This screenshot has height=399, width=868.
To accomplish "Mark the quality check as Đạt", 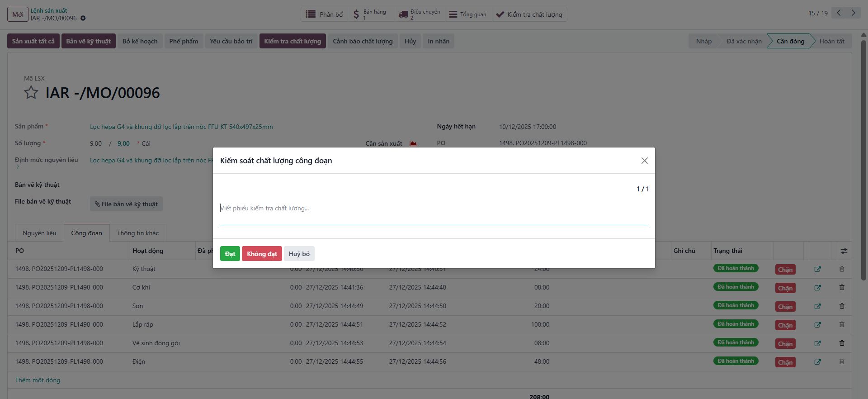I will point(230,254).
